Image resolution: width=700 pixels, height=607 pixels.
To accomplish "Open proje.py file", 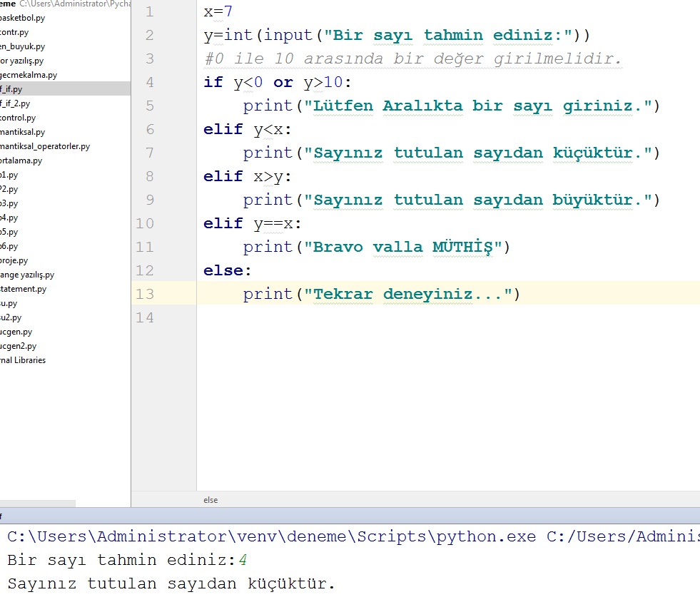I will (x=14, y=260).
